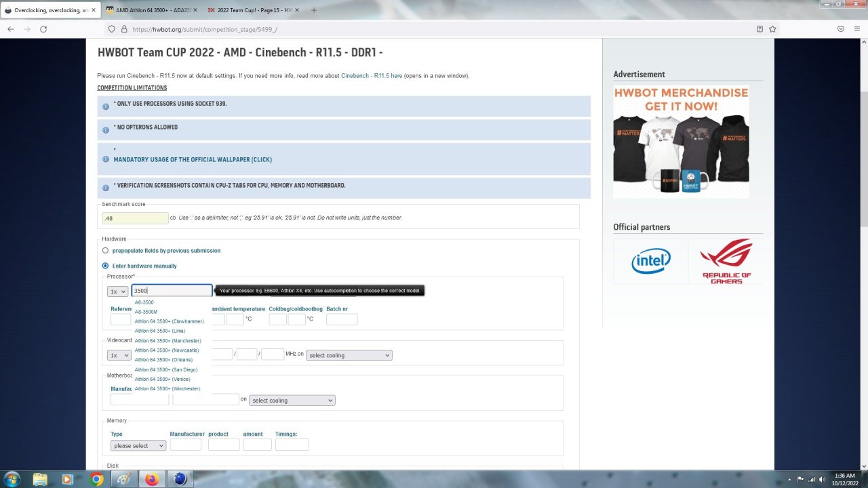The height and width of the screenshot is (488, 868).
Task: Open the videocard select cooling dropdown
Action: 349,355
